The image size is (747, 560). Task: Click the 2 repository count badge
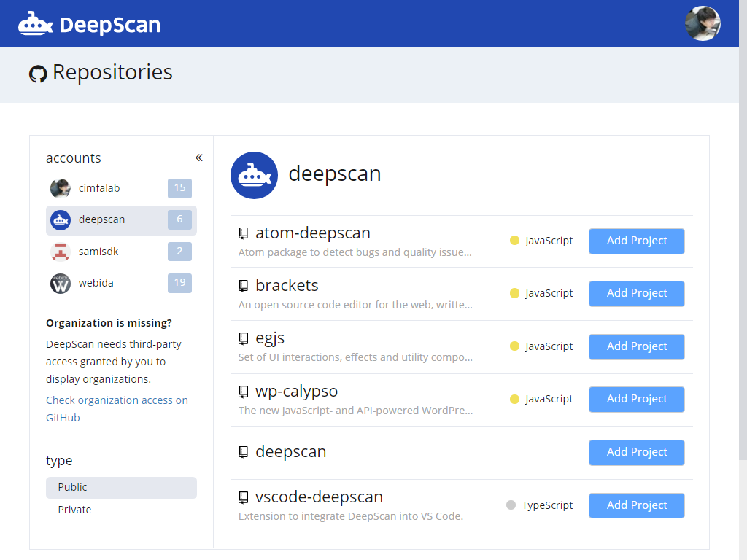click(179, 252)
